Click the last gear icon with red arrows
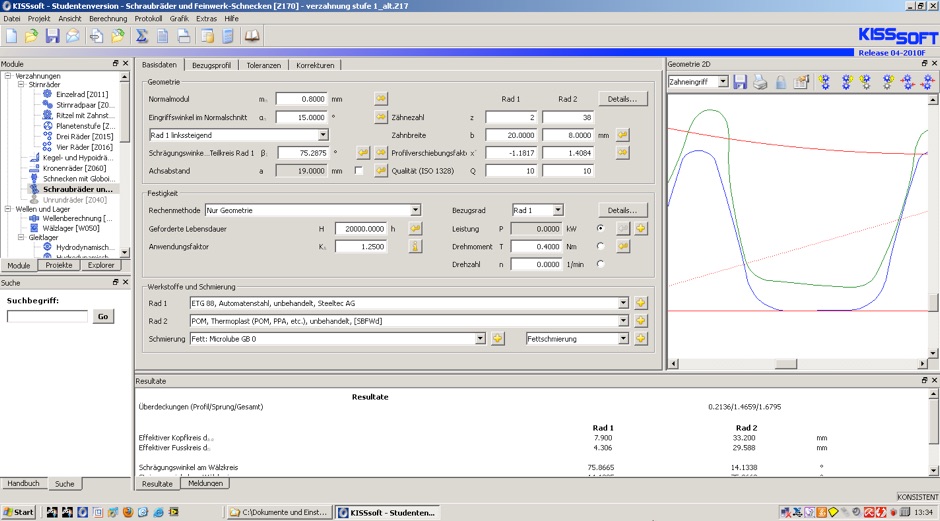Screen dimensions: 940x521 (x=928, y=82)
